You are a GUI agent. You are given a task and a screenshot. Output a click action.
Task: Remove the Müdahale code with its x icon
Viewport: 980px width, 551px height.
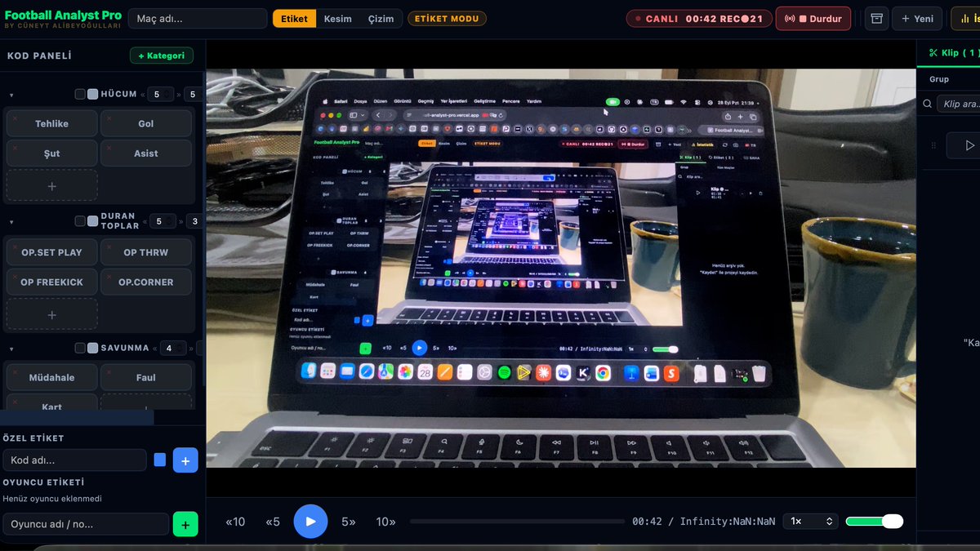click(x=14, y=371)
